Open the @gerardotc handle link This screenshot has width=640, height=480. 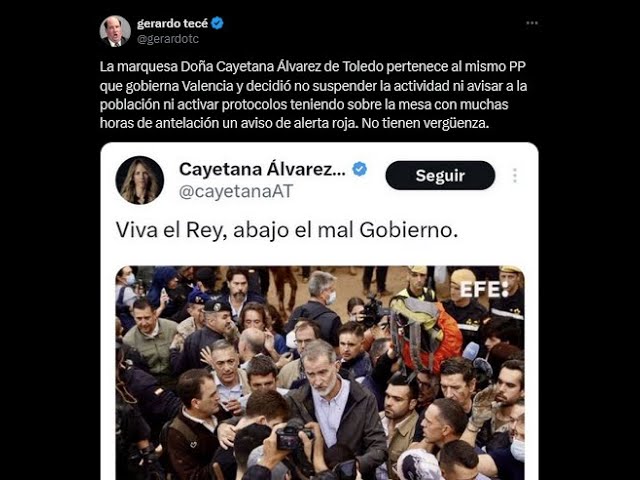[x=168, y=39]
